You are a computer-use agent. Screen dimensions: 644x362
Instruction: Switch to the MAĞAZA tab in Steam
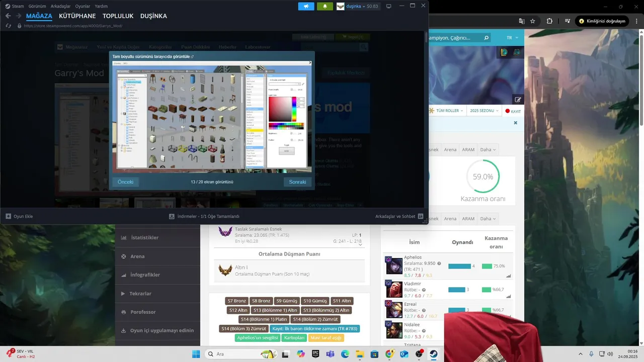pyautogui.click(x=39, y=16)
